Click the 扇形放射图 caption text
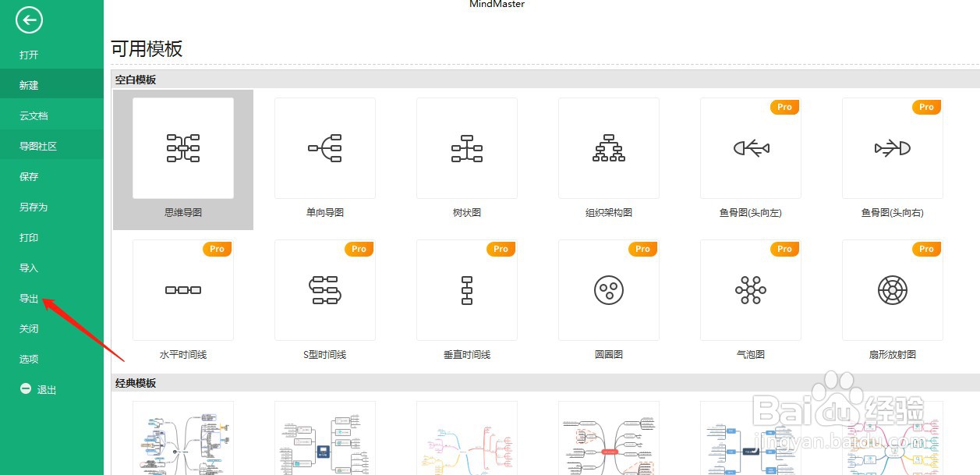This screenshot has height=475, width=980. coord(893,354)
